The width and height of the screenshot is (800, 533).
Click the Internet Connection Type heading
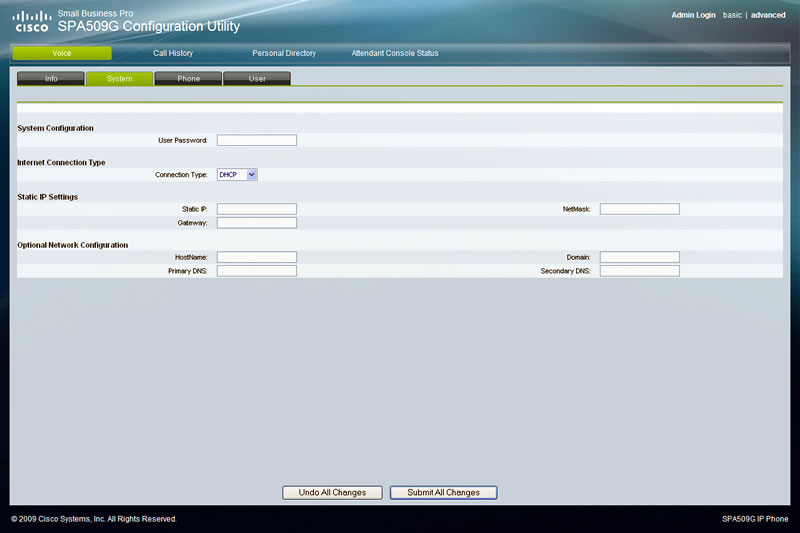pyautogui.click(x=61, y=163)
